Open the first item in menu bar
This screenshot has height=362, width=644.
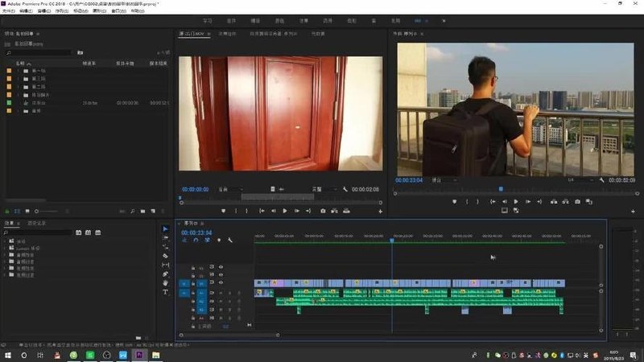click(8, 11)
